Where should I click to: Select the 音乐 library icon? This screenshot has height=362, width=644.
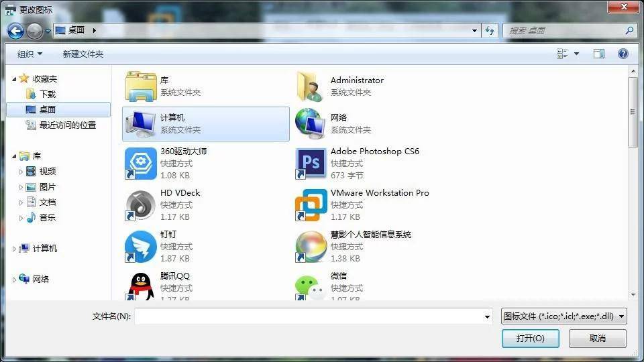pyautogui.click(x=31, y=217)
